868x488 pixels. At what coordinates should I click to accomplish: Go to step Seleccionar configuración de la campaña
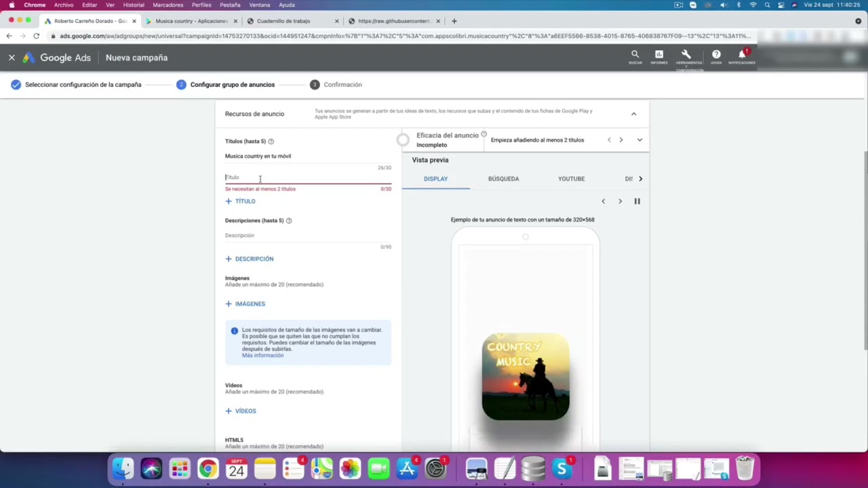click(x=77, y=85)
